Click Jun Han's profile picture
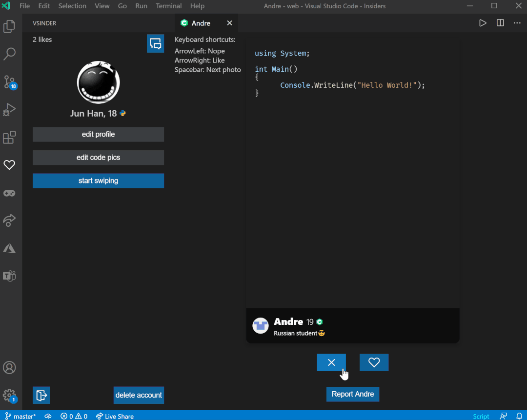 pos(98,82)
